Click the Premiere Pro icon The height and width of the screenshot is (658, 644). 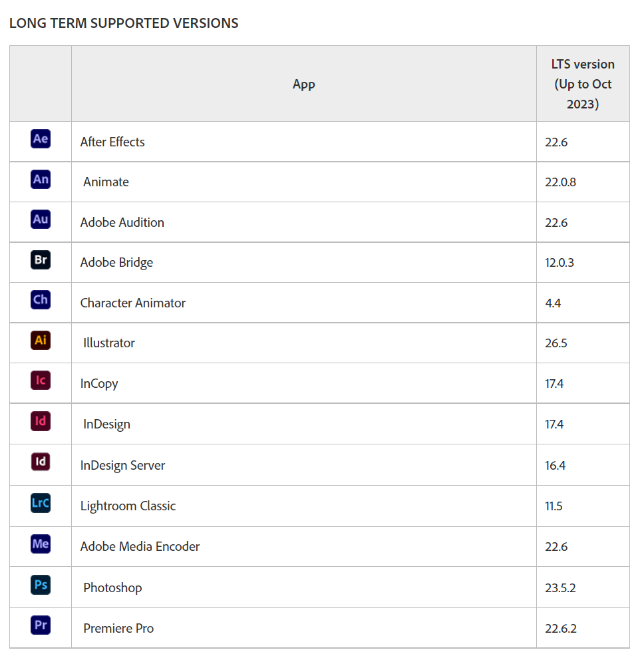41,625
